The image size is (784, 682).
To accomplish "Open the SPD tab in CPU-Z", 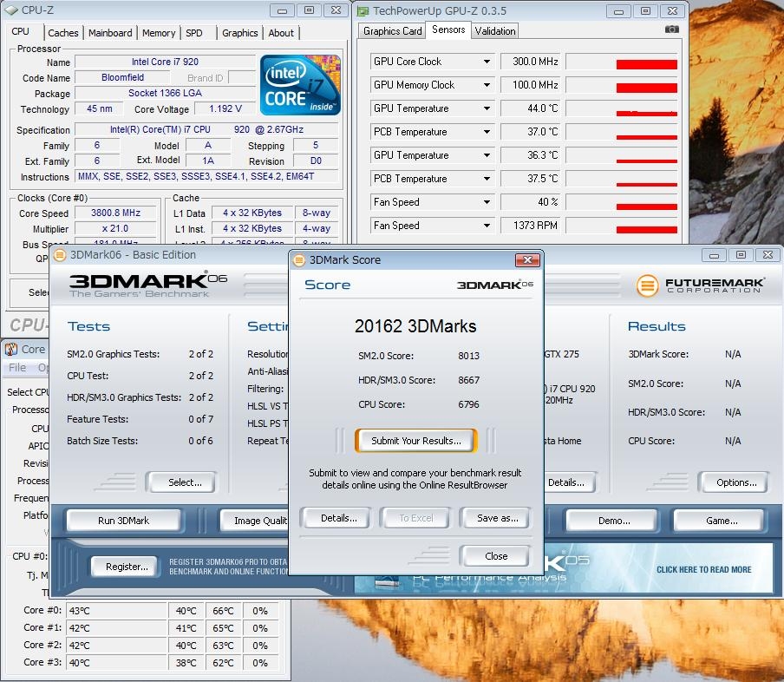I will click(194, 33).
